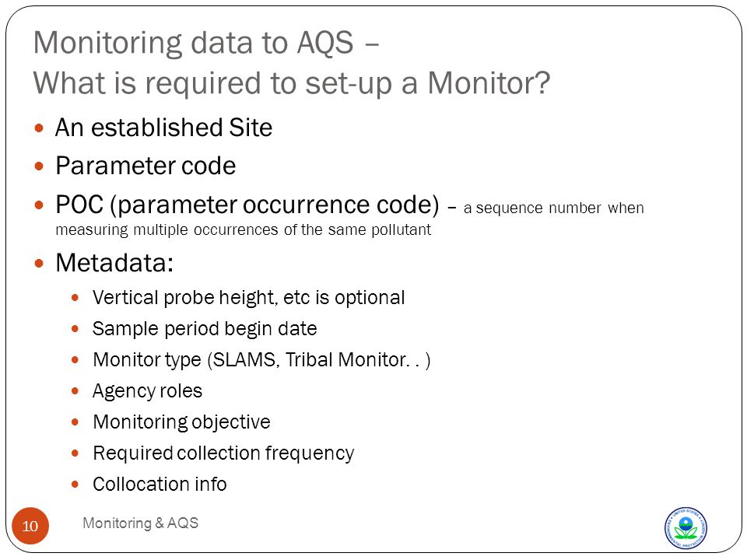Click the Metadata: heading
747x560 pixels.
(x=114, y=262)
